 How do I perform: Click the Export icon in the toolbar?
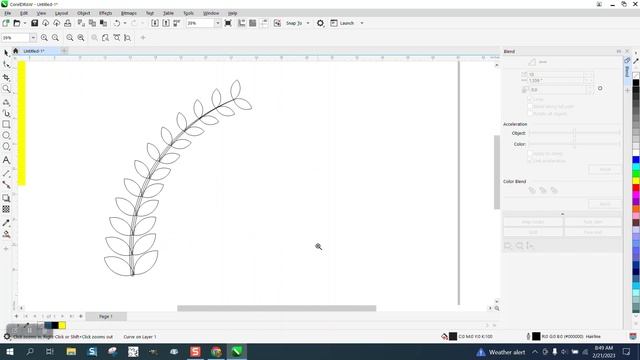coord(166,23)
